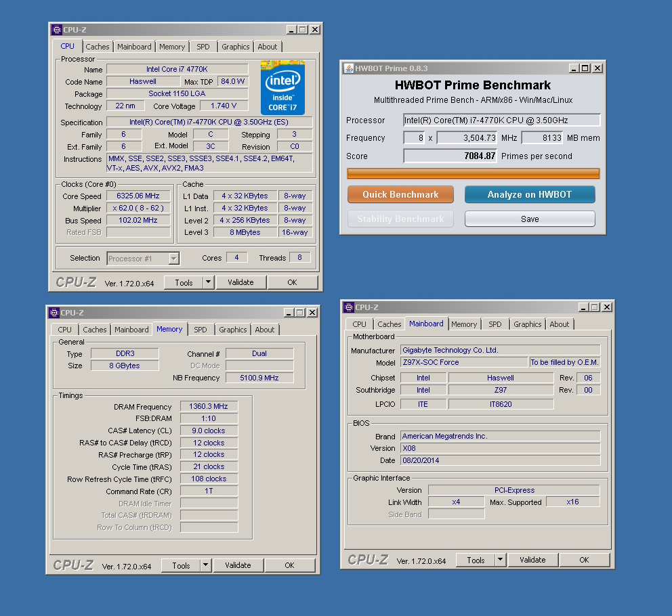Viewport: 672px width, 616px height.
Task: Click Tools button in CPU-Z processor window
Action: [x=184, y=282]
